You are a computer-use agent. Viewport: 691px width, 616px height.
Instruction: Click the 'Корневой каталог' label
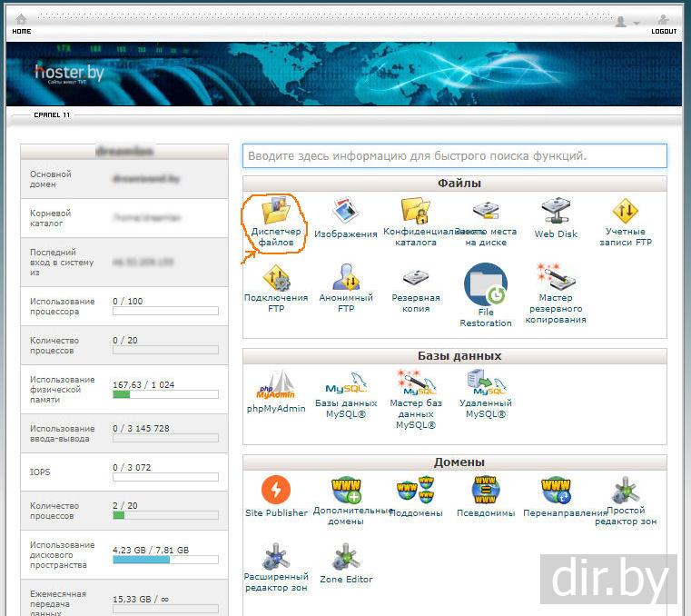click(x=50, y=218)
